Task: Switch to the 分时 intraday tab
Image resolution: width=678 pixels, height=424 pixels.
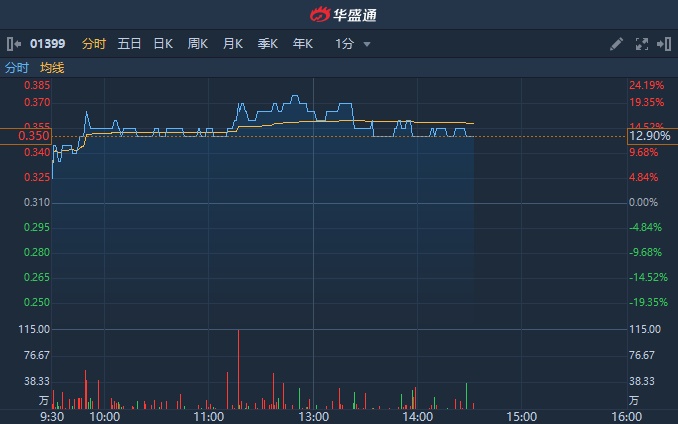Action: [93, 44]
